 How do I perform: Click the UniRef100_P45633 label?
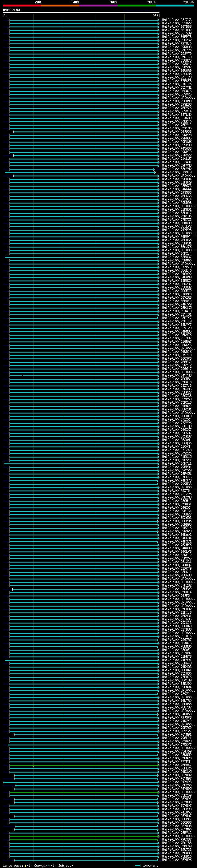click(x=177, y=149)
